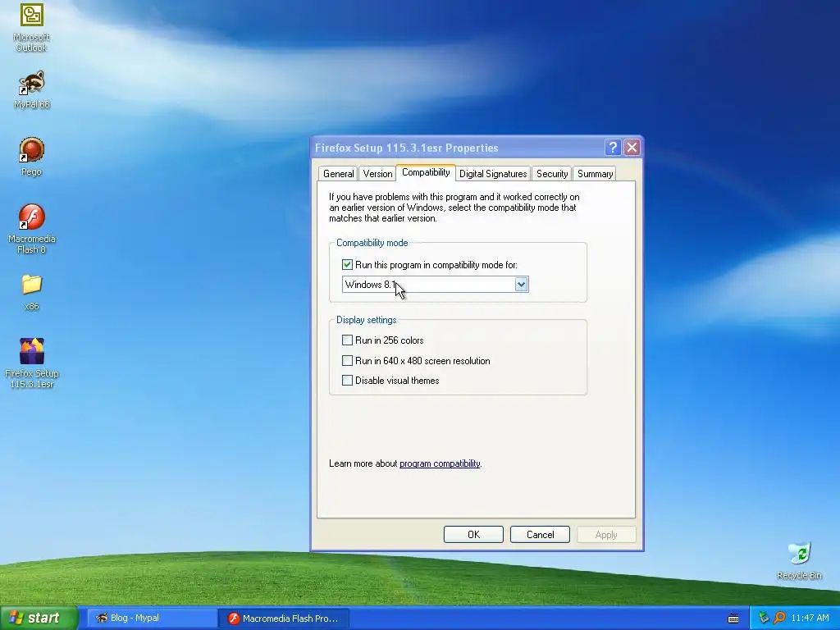Image resolution: width=840 pixels, height=630 pixels.
Task: Enable Run in 256 colors checkbox
Action: click(x=347, y=340)
